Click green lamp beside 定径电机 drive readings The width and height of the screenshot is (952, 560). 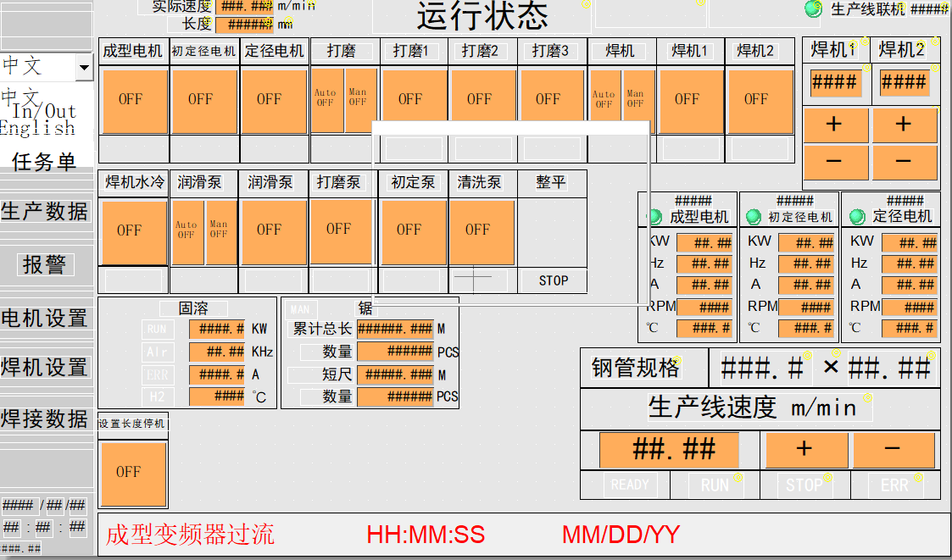pyautogui.click(x=857, y=217)
